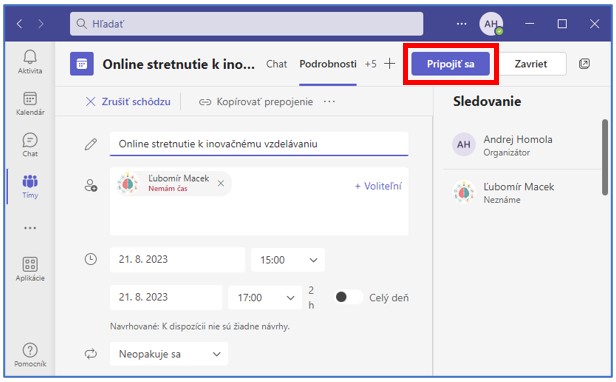
Task: Remove Ľubomír Macek from attendees
Action: click(221, 183)
